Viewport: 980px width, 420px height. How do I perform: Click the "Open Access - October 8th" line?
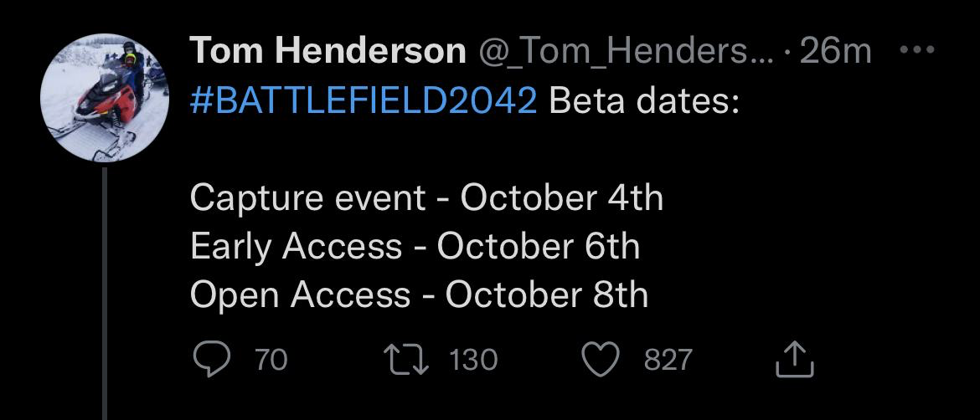[419, 295]
